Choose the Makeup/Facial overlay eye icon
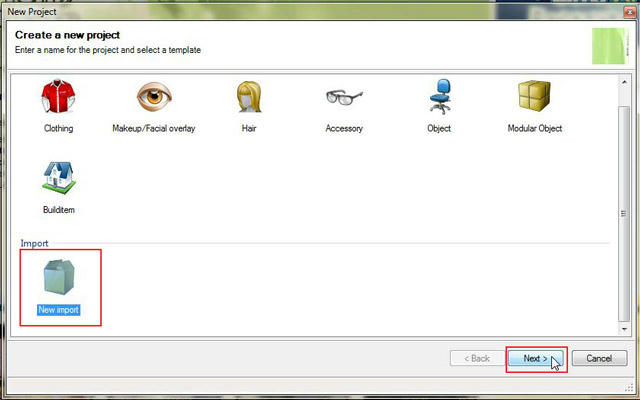 (154, 96)
